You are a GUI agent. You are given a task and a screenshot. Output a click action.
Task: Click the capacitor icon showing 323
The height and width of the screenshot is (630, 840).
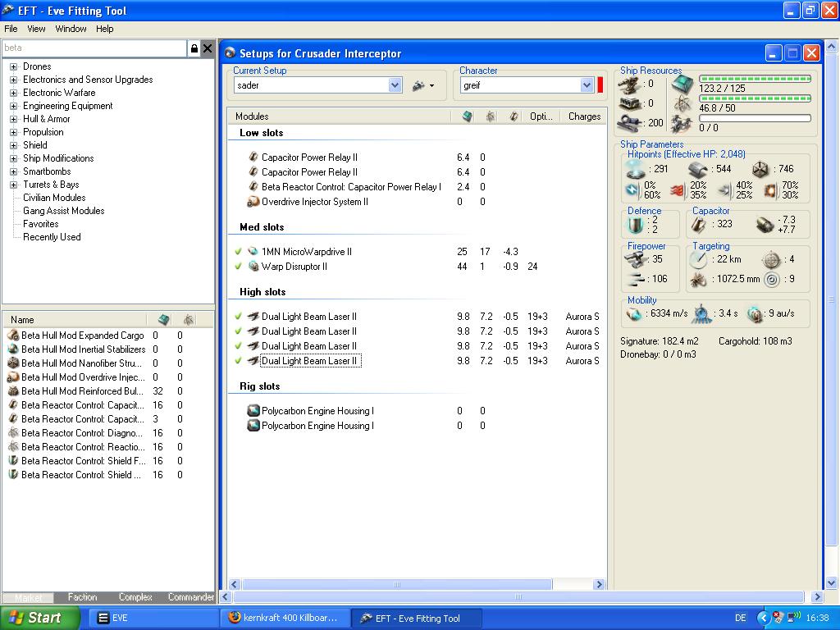(699, 225)
